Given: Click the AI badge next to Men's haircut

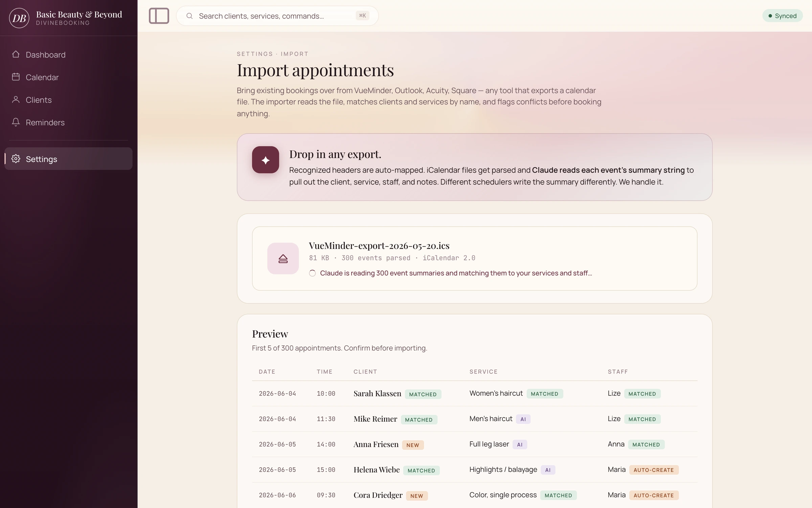Looking at the screenshot, I should click(x=523, y=419).
